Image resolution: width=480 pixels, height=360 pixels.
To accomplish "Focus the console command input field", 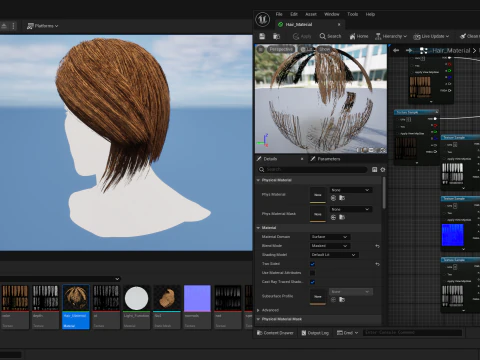I will point(413,333).
